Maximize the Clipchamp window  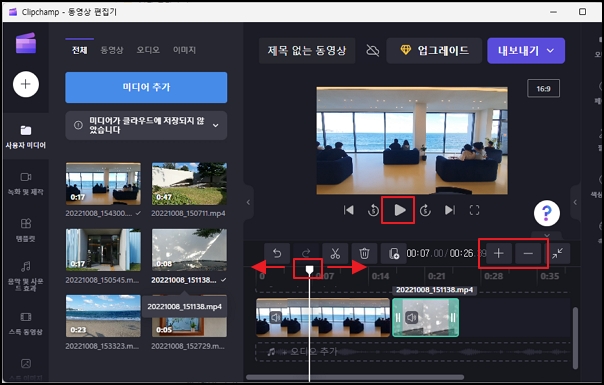click(x=582, y=12)
